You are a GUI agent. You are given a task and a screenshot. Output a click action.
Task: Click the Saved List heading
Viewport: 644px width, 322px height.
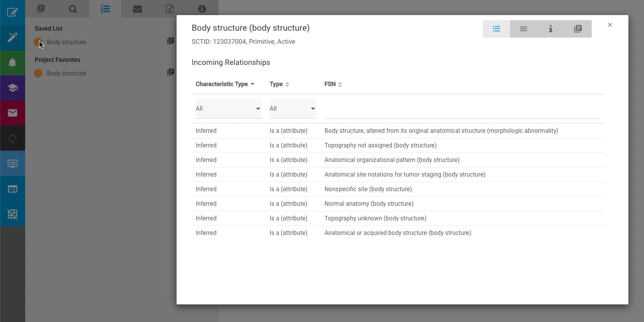point(49,29)
